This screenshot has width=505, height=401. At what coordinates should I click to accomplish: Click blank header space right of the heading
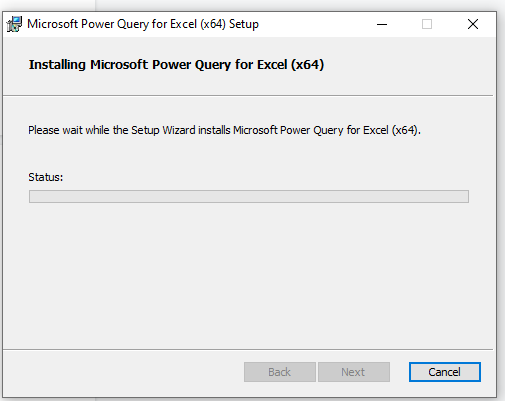click(x=408, y=65)
